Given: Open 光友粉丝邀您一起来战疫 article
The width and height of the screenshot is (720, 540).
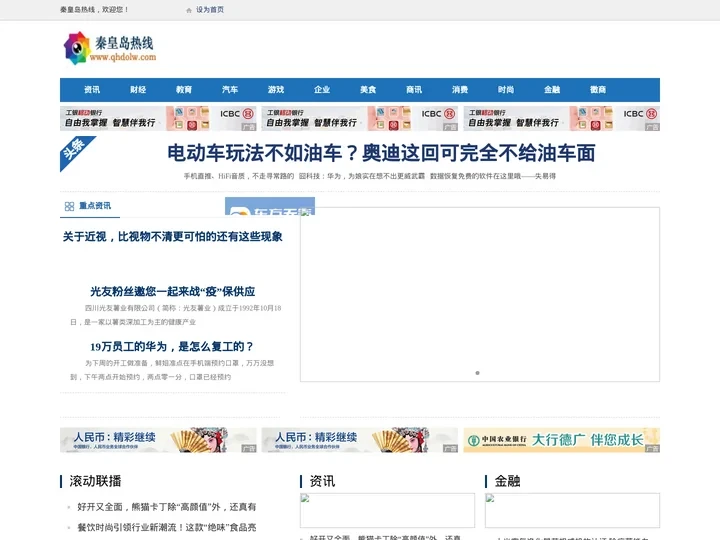Looking at the screenshot, I should 173,292.
